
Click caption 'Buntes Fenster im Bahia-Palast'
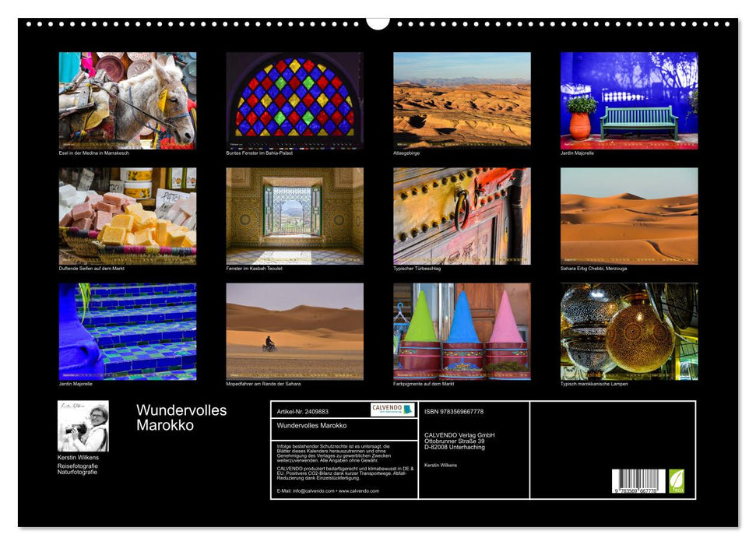[x=259, y=153]
